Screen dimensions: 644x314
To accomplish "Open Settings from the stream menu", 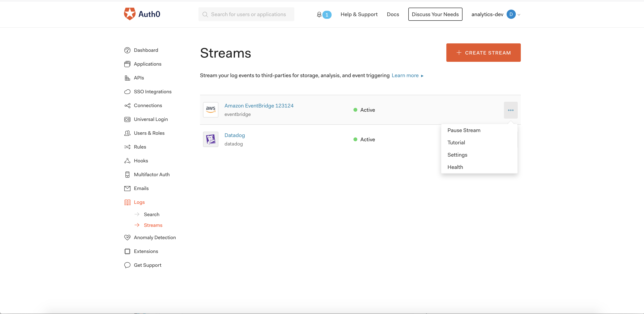I will (x=457, y=155).
